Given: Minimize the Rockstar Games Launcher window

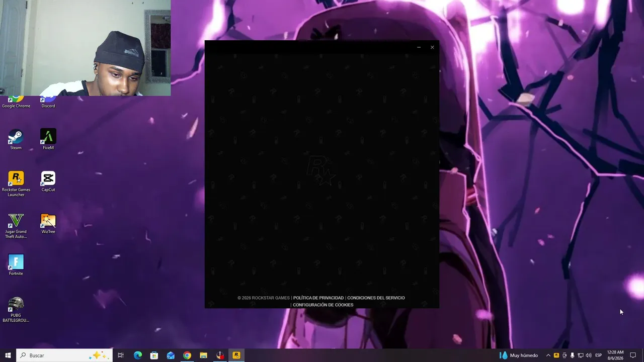Looking at the screenshot, I should tap(419, 47).
